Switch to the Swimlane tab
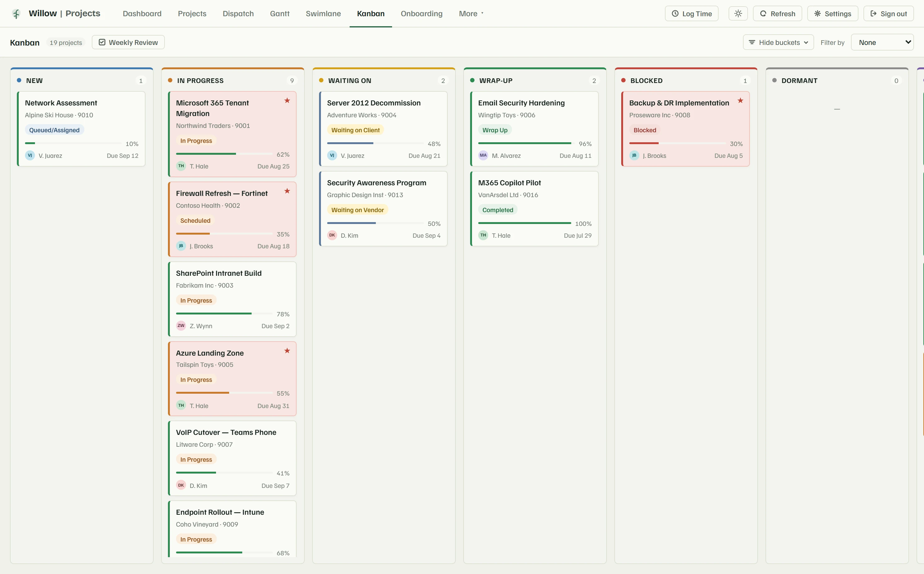 coord(323,14)
